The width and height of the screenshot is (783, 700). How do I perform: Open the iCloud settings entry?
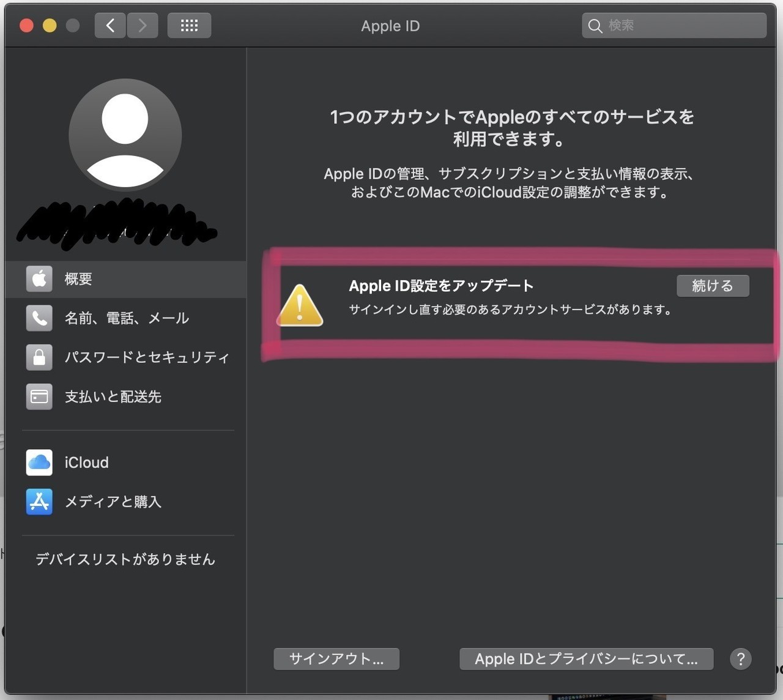[126, 463]
